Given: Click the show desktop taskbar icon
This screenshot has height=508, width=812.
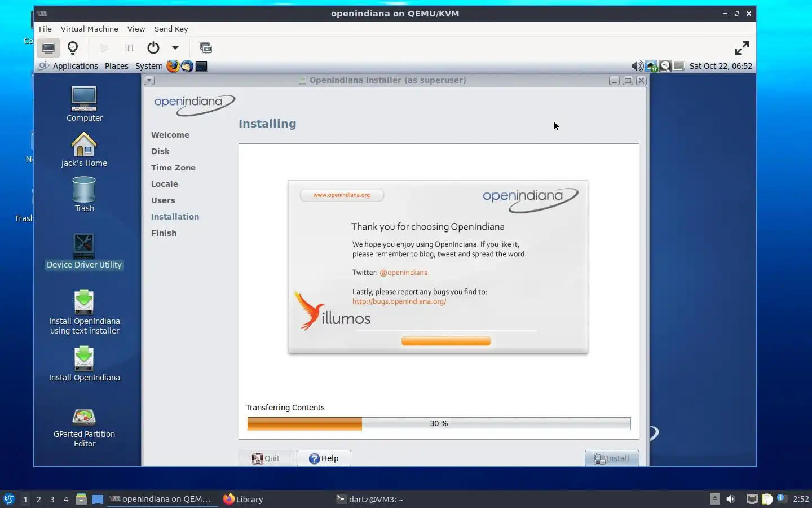Looking at the screenshot, I should (x=98, y=499).
